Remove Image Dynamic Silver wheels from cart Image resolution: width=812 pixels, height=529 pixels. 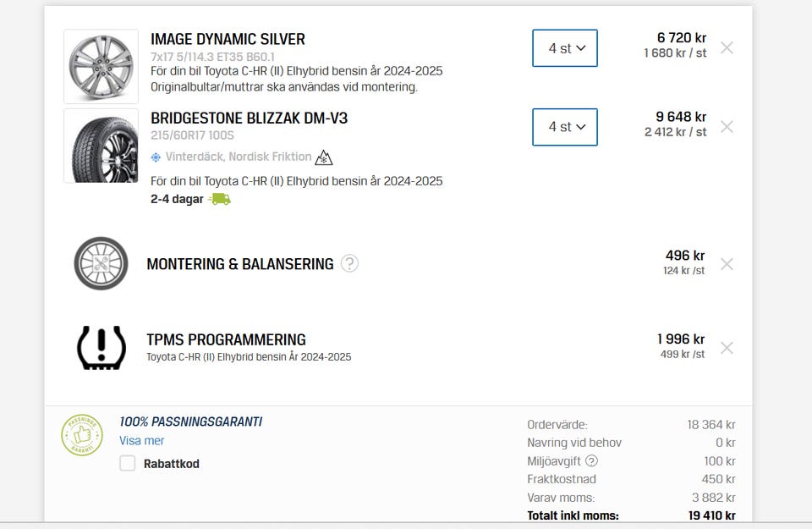click(727, 47)
